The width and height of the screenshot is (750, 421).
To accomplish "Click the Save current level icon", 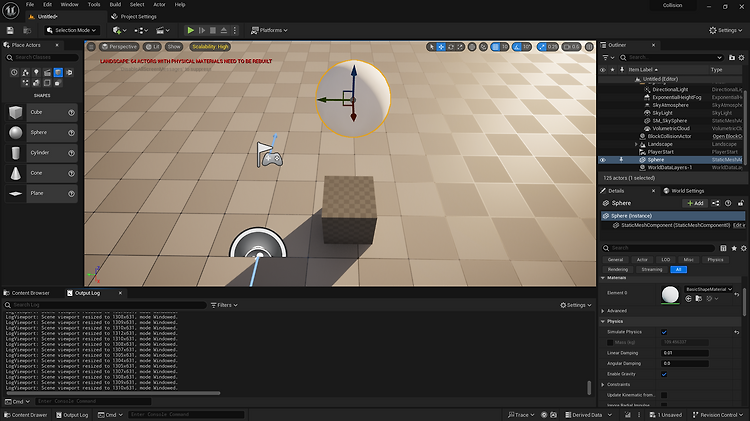I will (x=10, y=30).
